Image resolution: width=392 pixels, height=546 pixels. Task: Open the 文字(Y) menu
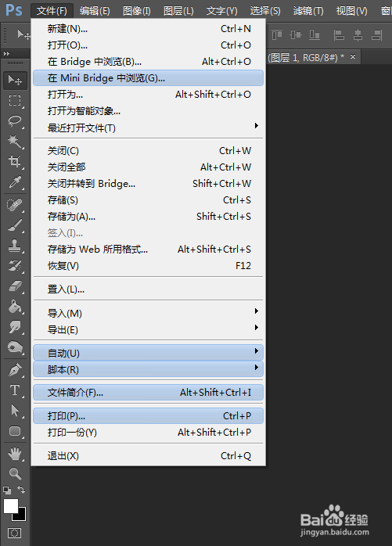[221, 11]
